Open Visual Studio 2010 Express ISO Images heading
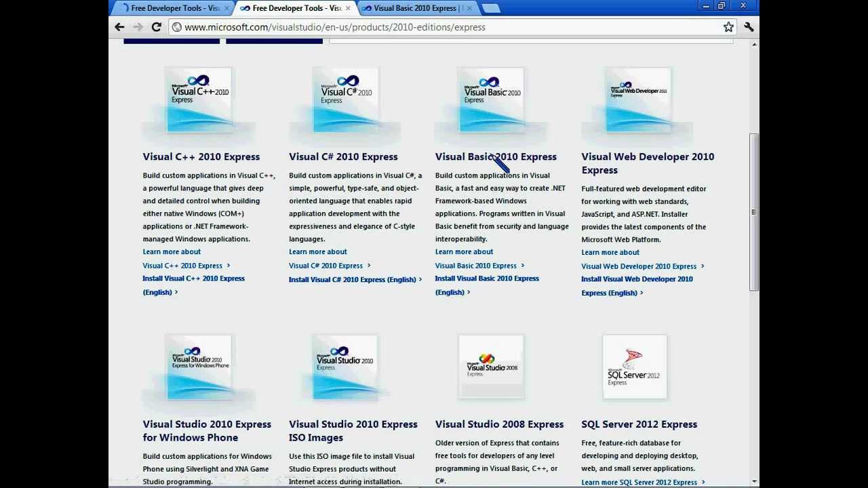This screenshot has width=868, height=488. (x=353, y=431)
